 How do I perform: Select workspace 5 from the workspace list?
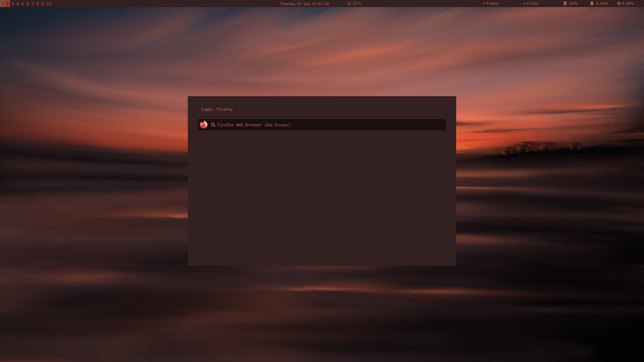[x=22, y=4]
